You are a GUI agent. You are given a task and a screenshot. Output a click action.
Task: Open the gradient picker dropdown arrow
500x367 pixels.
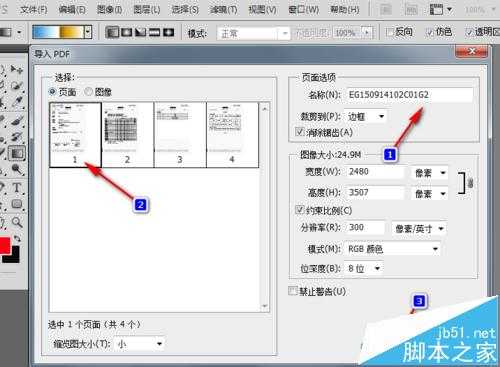pos(88,32)
